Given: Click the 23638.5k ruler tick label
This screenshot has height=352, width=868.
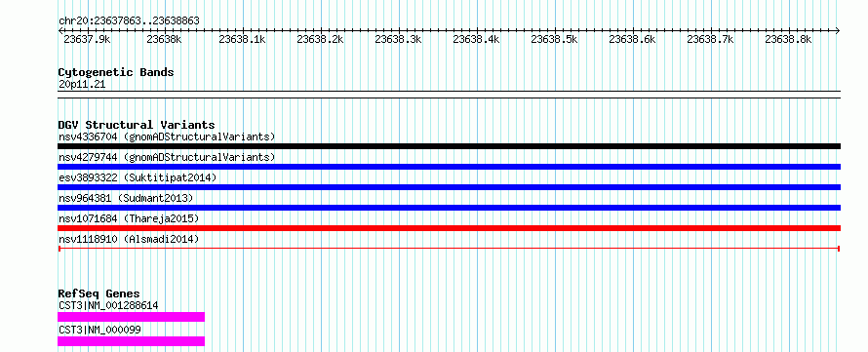Looking at the screenshot, I should (554, 39).
